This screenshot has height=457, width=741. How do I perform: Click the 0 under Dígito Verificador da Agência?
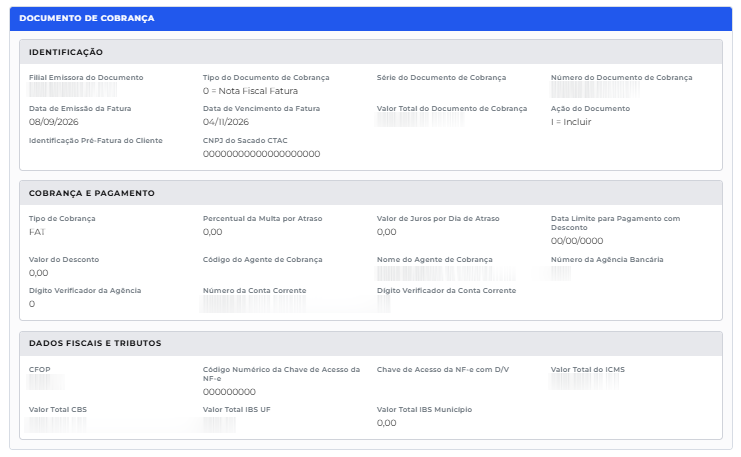click(32, 304)
